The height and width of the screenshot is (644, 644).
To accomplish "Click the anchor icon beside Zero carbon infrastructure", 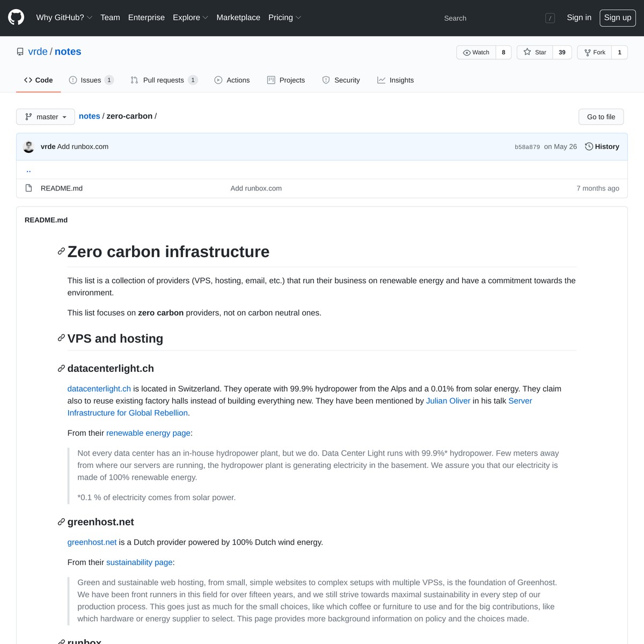I will click(x=61, y=252).
